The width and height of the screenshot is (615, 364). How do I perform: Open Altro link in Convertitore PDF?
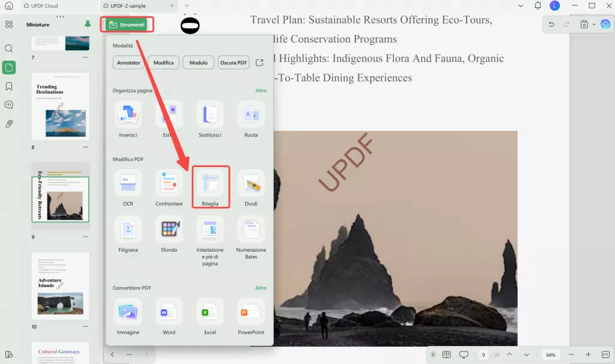coord(261,288)
